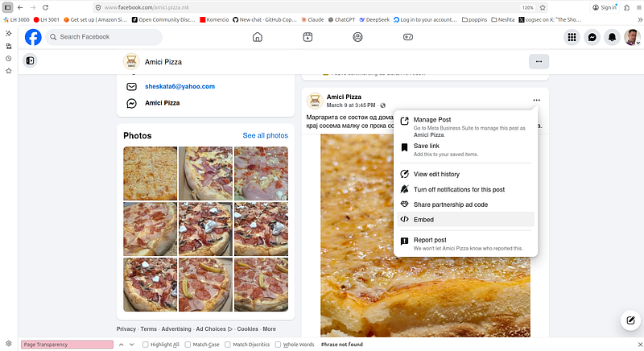Enable the Highlight All checkbox

(x=146, y=345)
